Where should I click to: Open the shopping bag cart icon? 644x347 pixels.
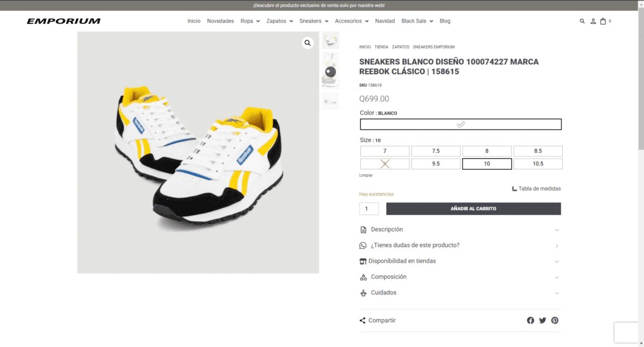[x=603, y=21]
